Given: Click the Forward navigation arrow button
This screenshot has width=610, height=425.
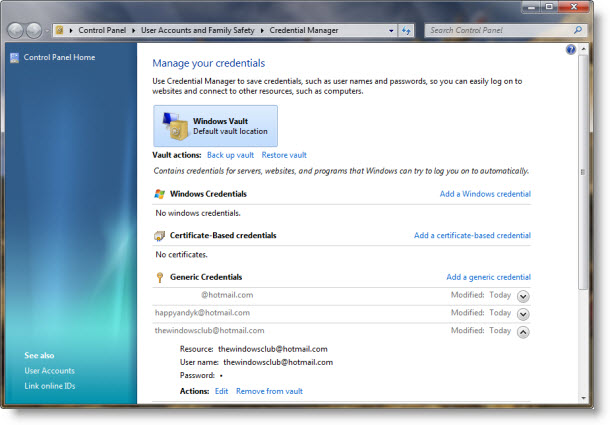Looking at the screenshot, I should [x=34, y=30].
